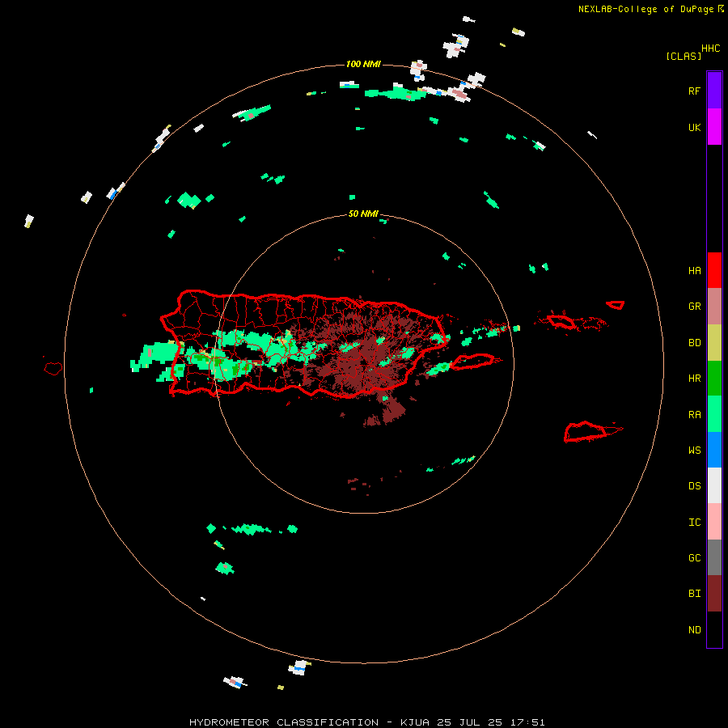Viewport: 728px width, 728px height.
Task: Click the DS legend label
Action: coord(694,486)
